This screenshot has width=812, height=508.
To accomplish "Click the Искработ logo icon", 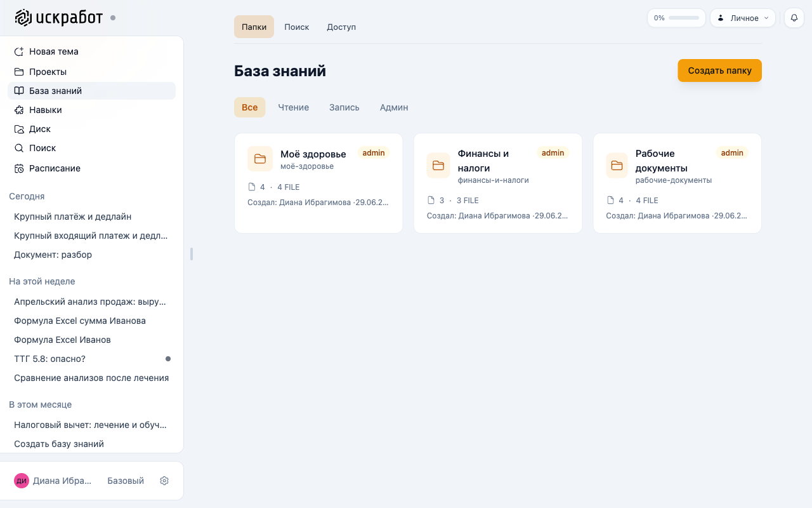I will [23, 18].
